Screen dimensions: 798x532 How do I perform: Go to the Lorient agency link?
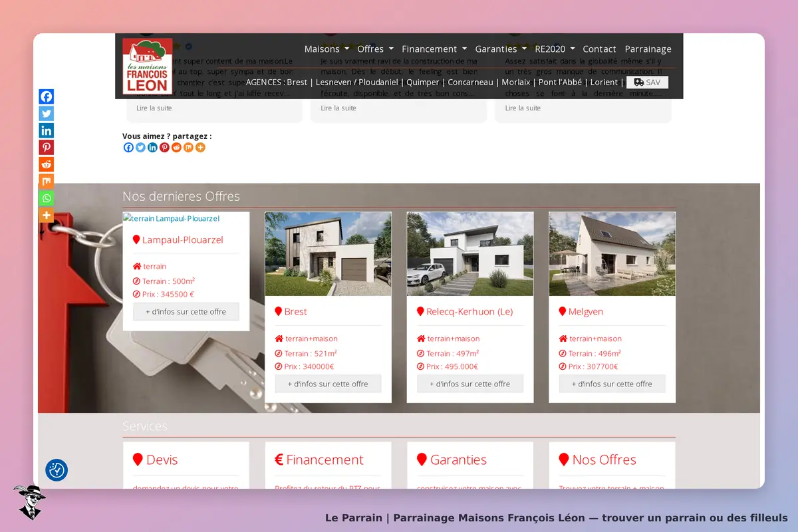pos(604,82)
